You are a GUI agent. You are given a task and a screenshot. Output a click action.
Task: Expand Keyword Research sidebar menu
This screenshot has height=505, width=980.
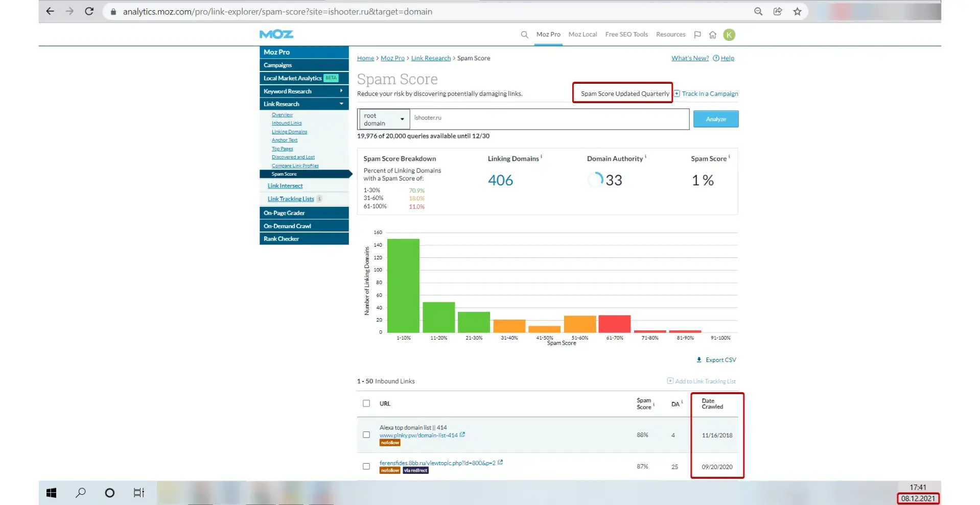(304, 91)
